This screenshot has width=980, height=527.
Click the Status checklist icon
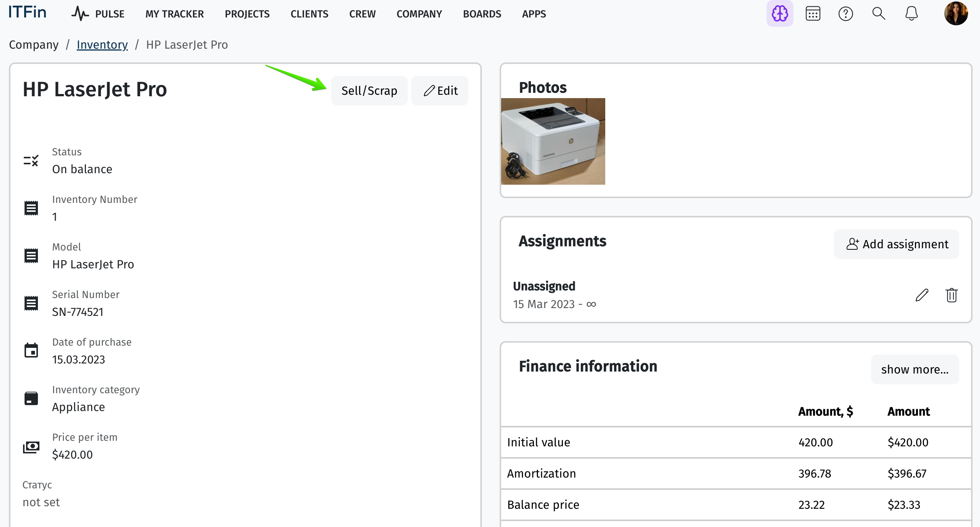click(x=31, y=161)
